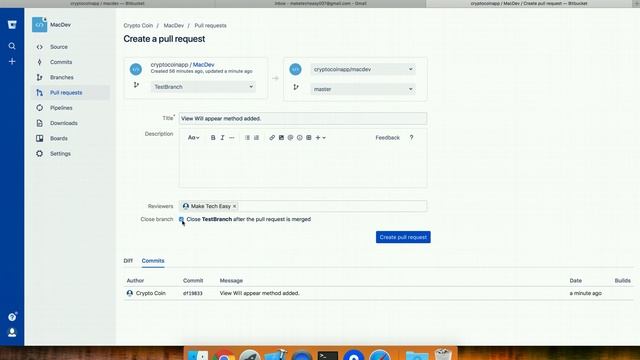Open the user profile avatar icon
This screenshot has height=360, width=640.
12,332
